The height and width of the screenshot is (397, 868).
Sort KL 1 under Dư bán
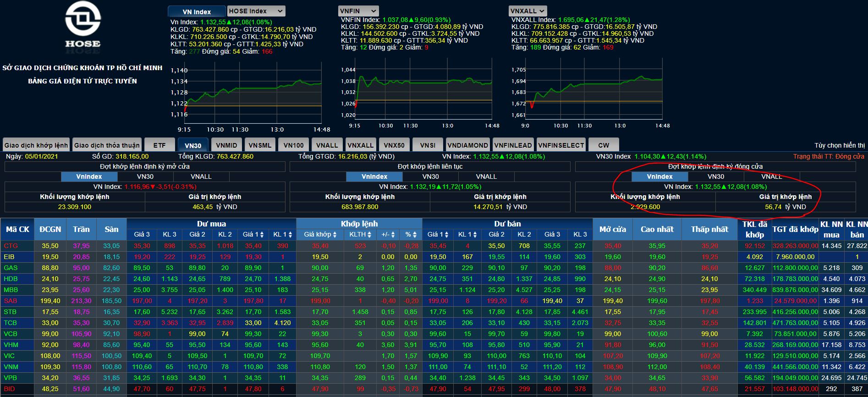pos(475,235)
